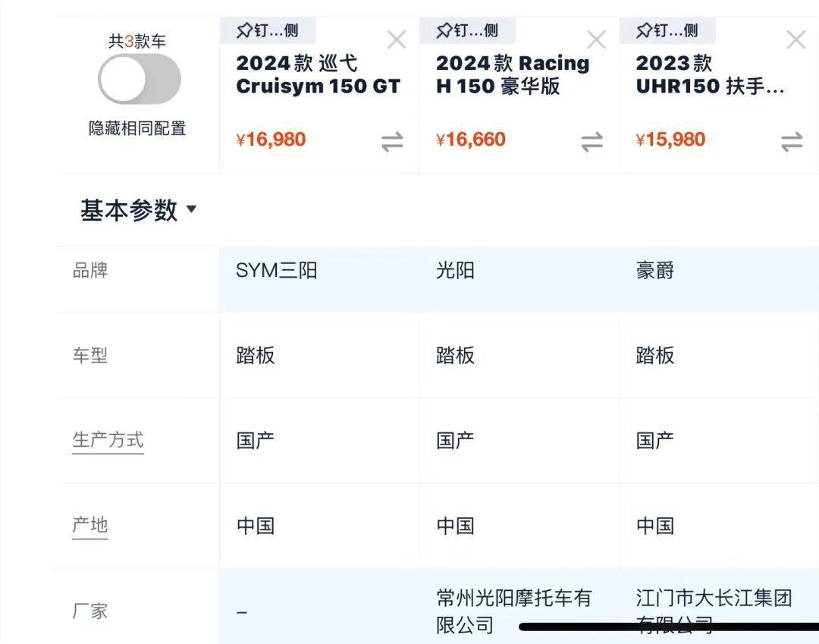Pin the UHR150 column to side

coord(667,31)
